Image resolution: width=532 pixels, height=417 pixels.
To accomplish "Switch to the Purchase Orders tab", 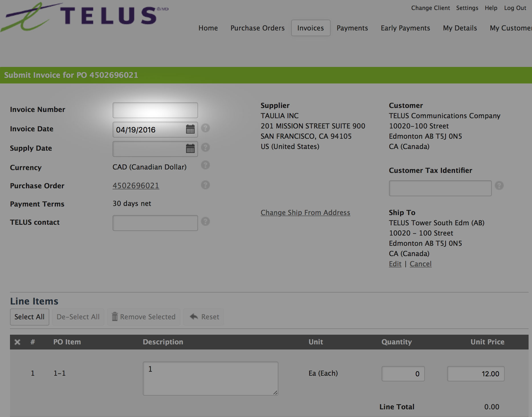I will (257, 28).
